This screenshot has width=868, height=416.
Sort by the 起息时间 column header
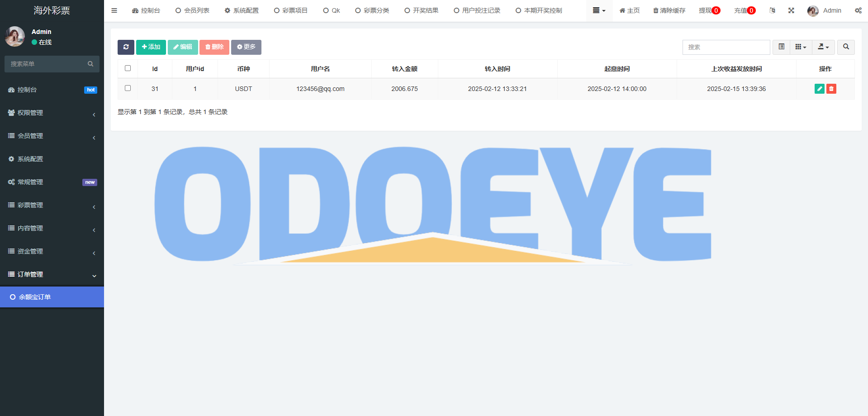[x=617, y=69]
